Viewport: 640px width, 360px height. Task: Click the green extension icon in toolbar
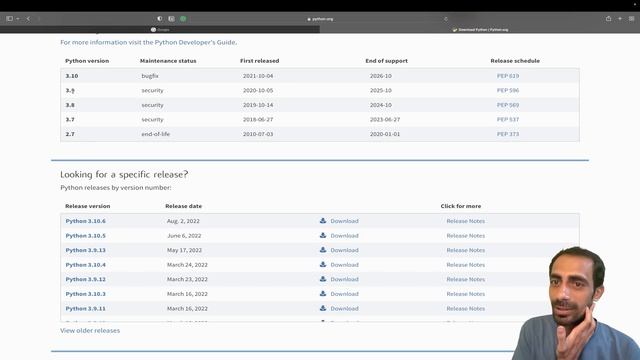tap(183, 19)
